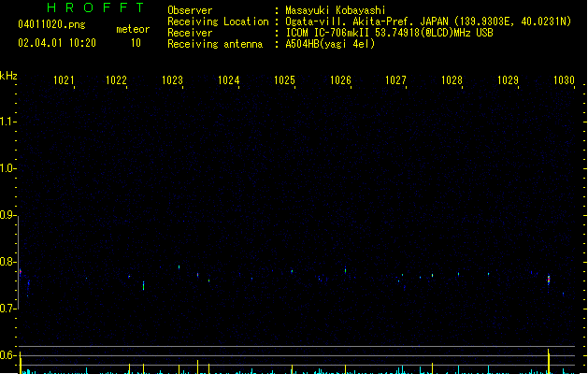Click the 1027 time axis marker
The image size is (588, 374).
395,80
